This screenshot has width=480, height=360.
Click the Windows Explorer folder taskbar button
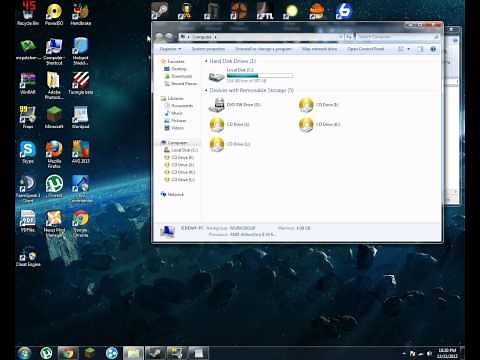(x=133, y=353)
